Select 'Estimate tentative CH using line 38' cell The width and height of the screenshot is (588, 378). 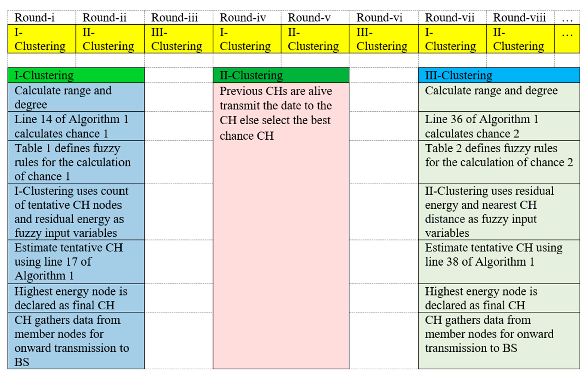point(499,262)
